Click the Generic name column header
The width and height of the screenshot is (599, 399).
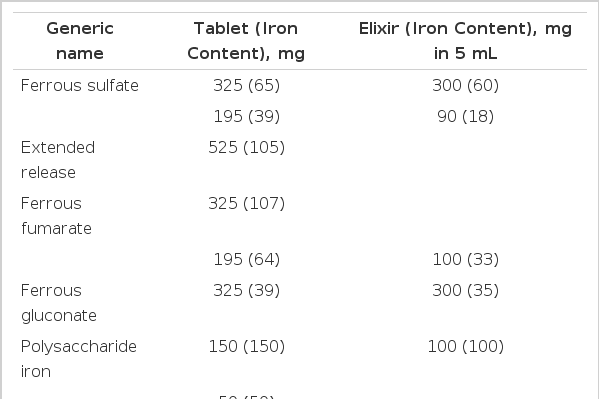point(80,41)
